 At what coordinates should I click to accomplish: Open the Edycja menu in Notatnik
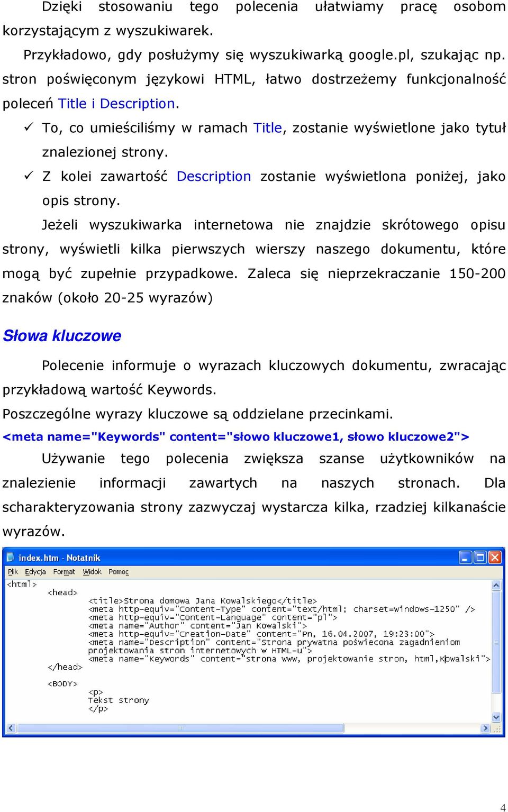35,572
